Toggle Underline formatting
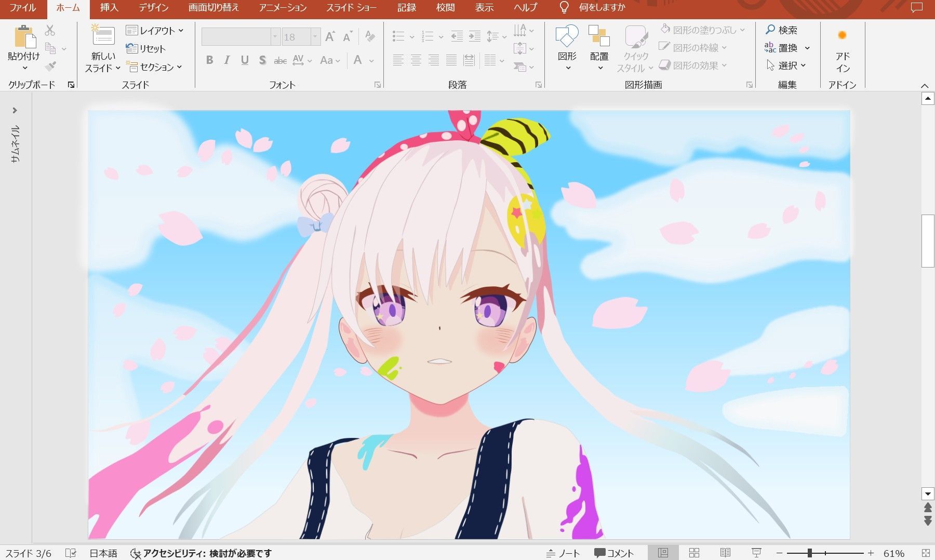This screenshot has height=560, width=935. pos(245,60)
